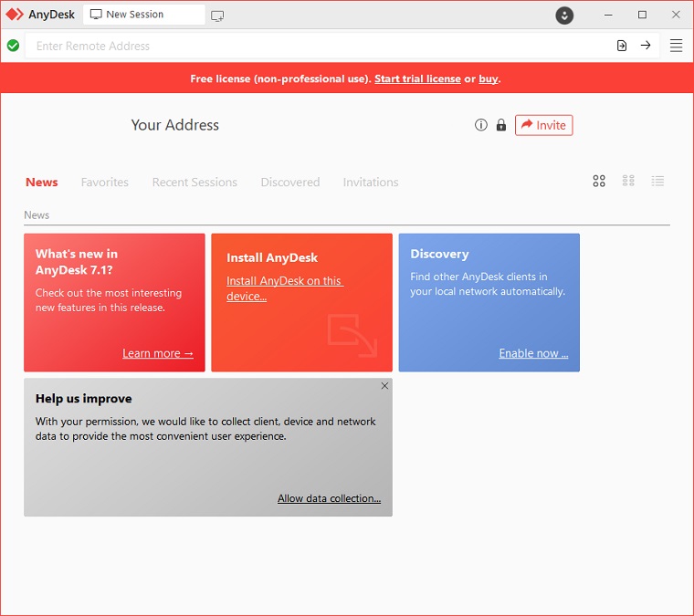Minimize the AnyDesk window
694x616 pixels.
pos(608,15)
